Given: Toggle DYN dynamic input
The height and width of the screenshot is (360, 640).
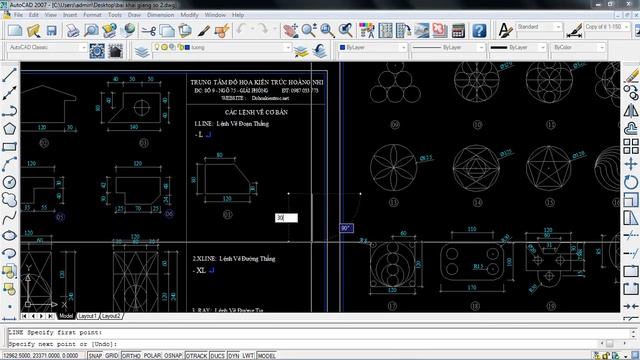Looking at the screenshot, I should (233, 356).
